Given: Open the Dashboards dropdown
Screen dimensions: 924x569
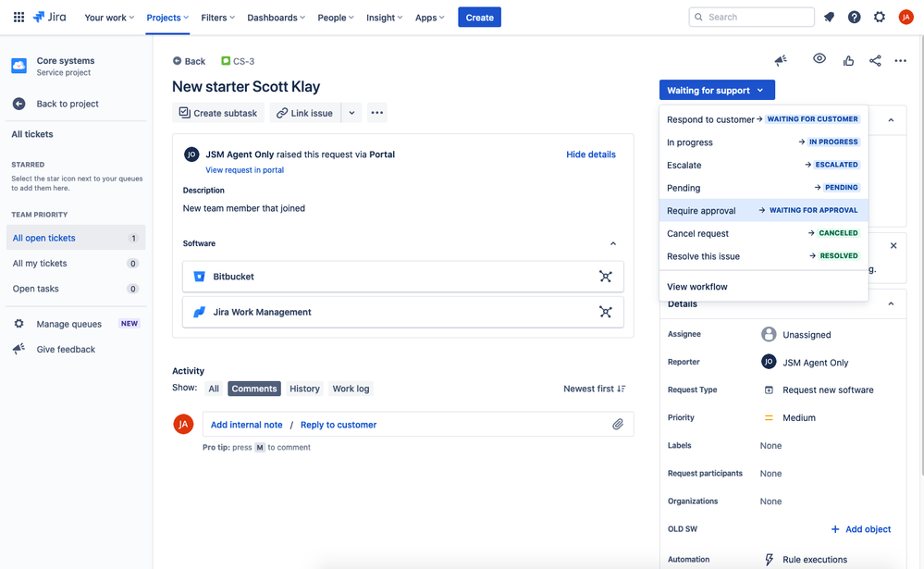Looking at the screenshot, I should (x=276, y=18).
